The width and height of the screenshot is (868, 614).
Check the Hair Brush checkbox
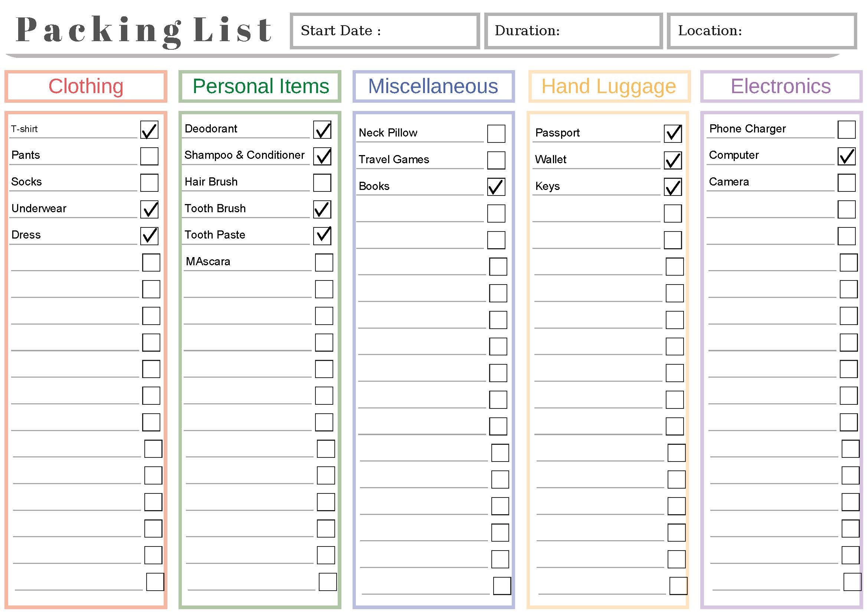(x=322, y=183)
